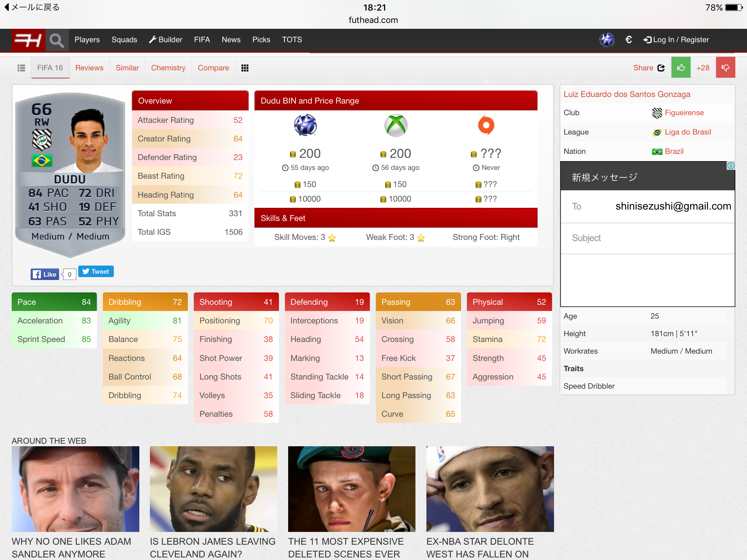Open the search magnifier icon
Screen dimensions: 747x560
57,40
